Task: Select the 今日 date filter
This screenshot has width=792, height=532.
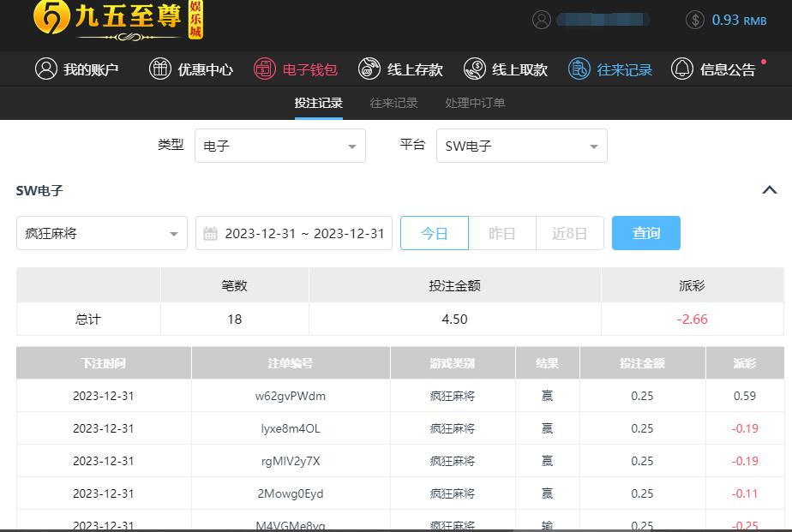Action: pos(435,233)
